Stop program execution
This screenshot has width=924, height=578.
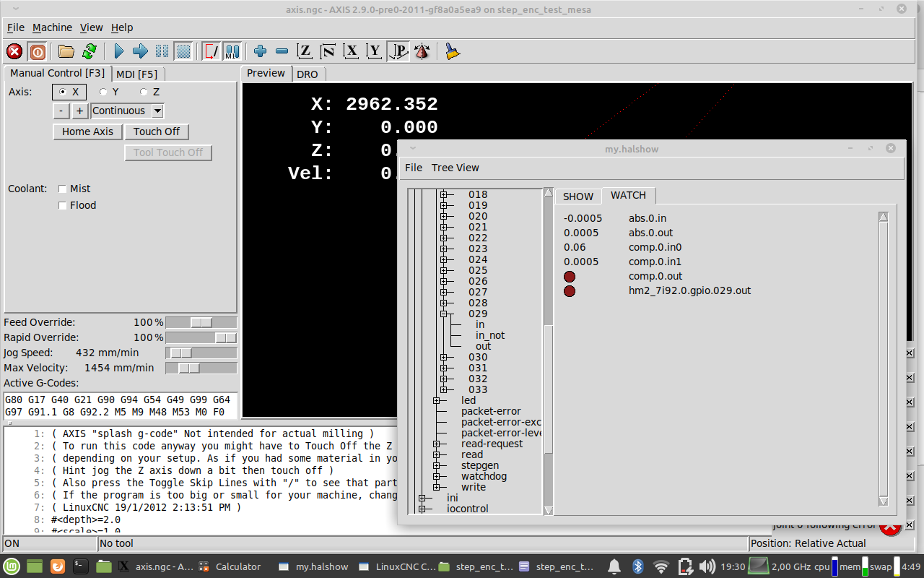pyautogui.click(x=184, y=51)
